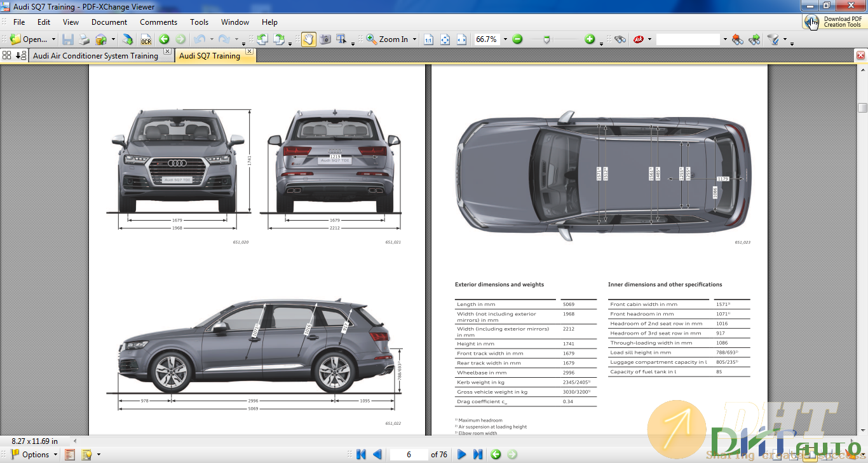Close the Audi Air Conditioner System Training tab

pyautogui.click(x=167, y=51)
